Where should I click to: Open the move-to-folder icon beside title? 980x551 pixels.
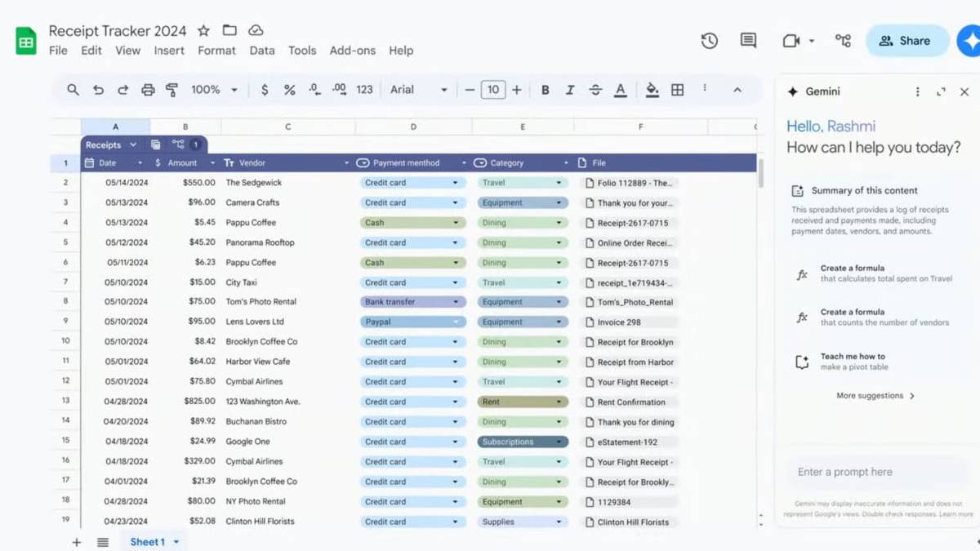[x=229, y=31]
